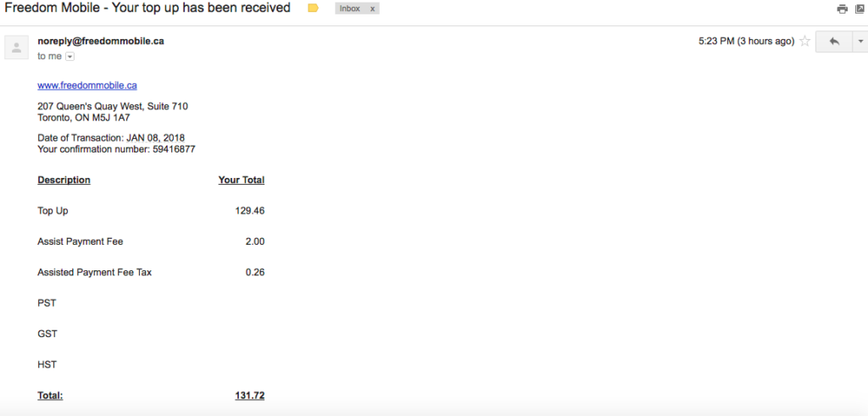This screenshot has height=416, width=868.
Task: Click the Toronto, ON M5J 1A7 line
Action: (x=84, y=117)
